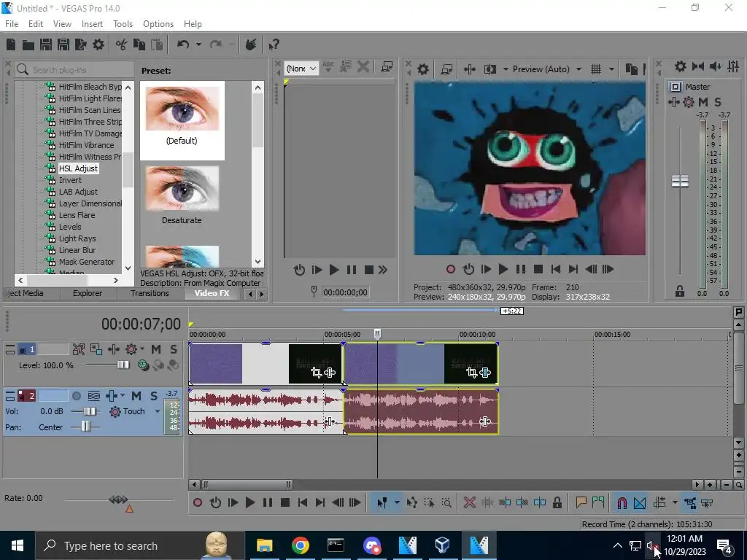The width and height of the screenshot is (747, 560).
Task: Open a project with the Open folder icon
Action: (28, 44)
